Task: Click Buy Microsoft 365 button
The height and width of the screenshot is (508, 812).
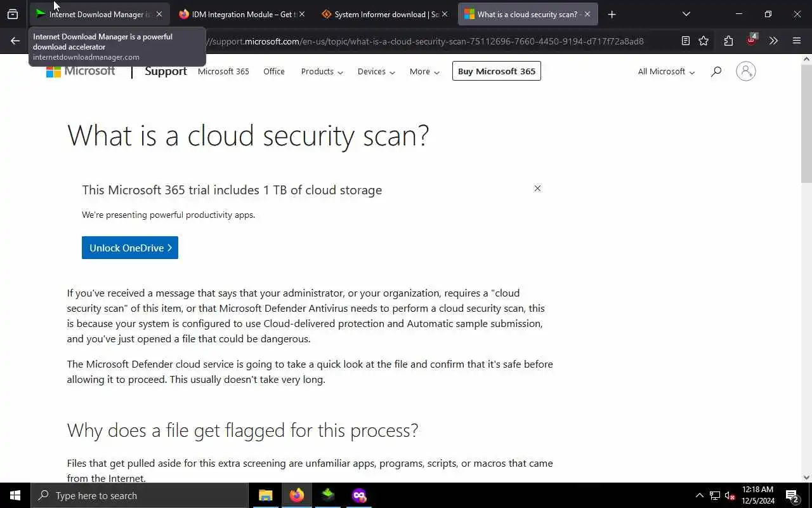Action: coord(496,71)
